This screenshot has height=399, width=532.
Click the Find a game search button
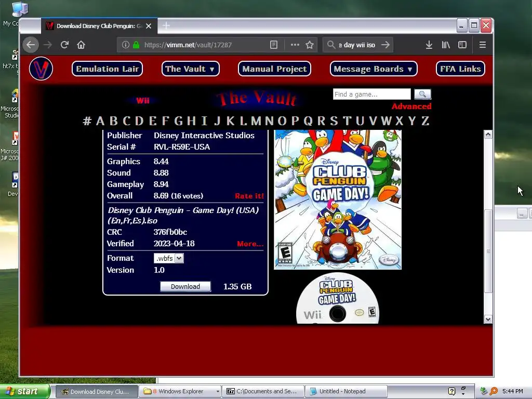click(422, 94)
